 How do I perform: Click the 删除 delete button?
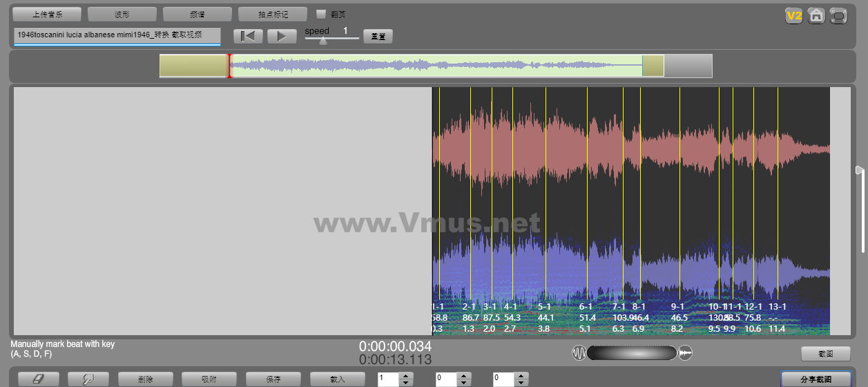coord(146,379)
